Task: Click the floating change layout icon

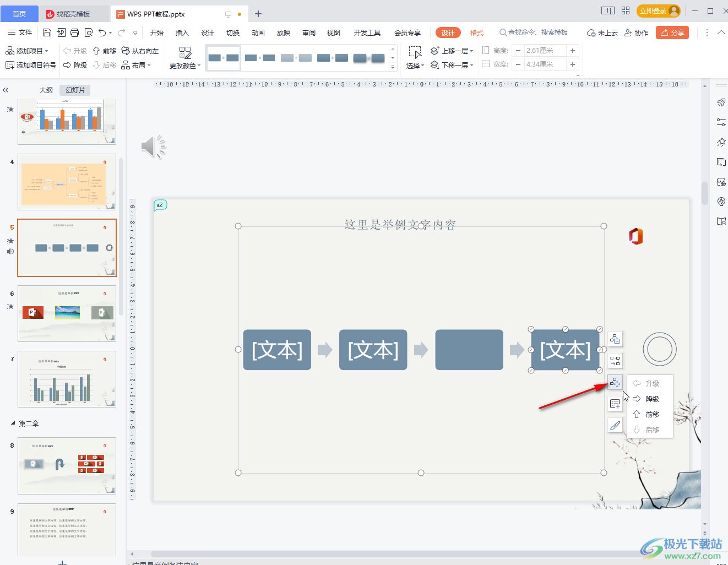Action: (615, 361)
